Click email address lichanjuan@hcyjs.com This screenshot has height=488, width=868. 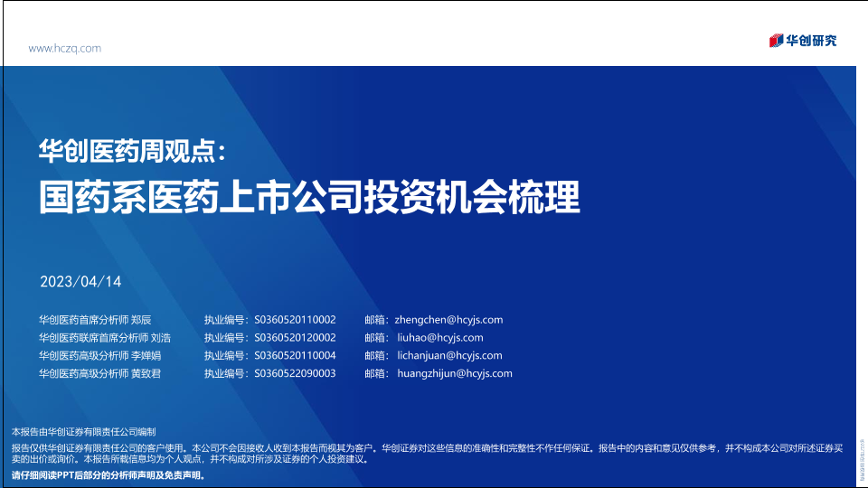(x=449, y=356)
